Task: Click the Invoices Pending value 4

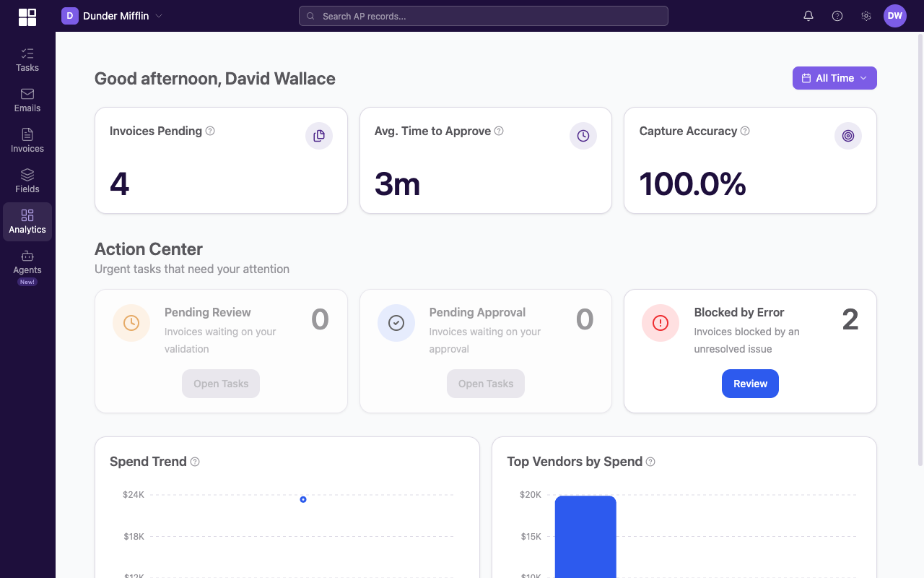Action: pos(119,184)
